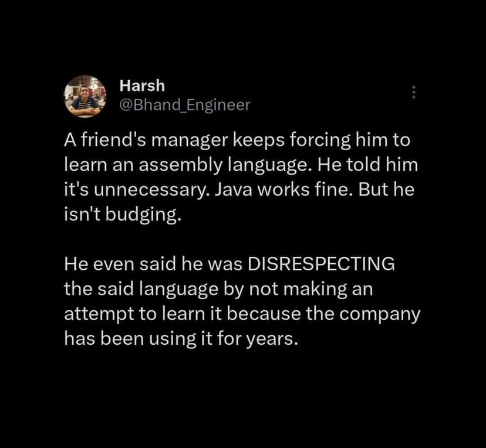Viewport: 486px width, 448px height.
Task: Click the word DISRESPECTING in the tweet
Action: pyautogui.click(x=322, y=264)
